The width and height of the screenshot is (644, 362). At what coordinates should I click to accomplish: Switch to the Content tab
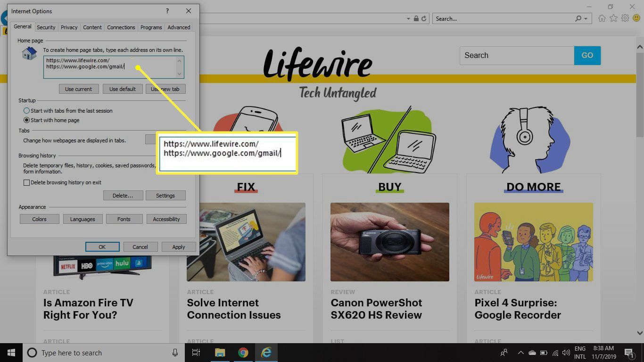click(92, 27)
